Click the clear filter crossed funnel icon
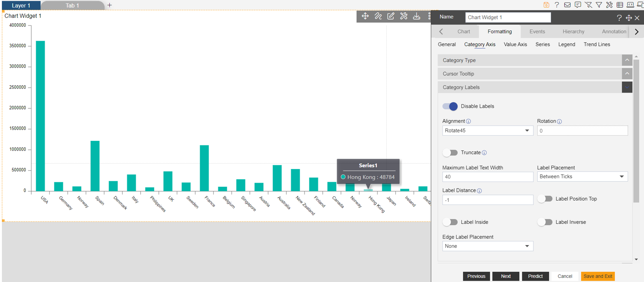The height and width of the screenshot is (282, 644). point(589,5)
